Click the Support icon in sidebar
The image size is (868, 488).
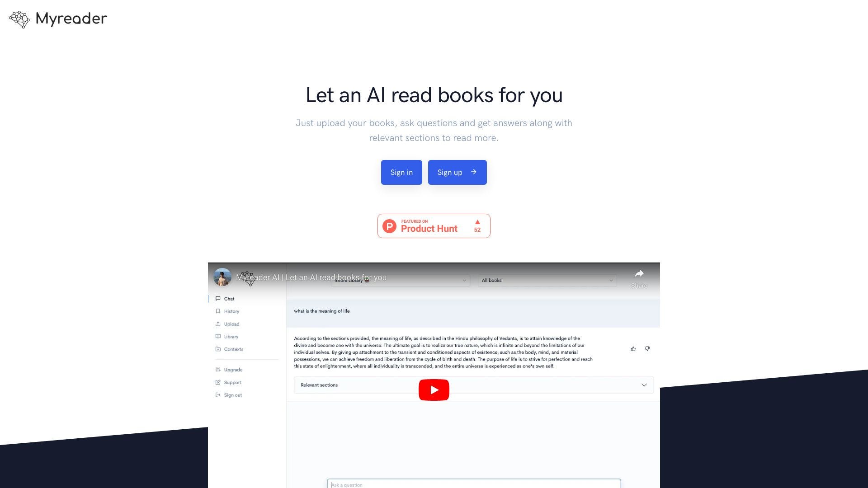[x=218, y=382]
